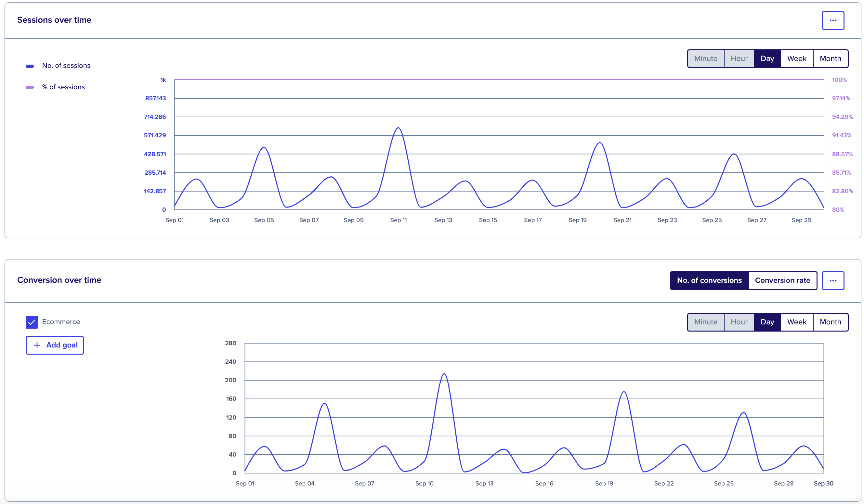Screen dimensions: 864x504
Task: Click the Sep 20 peak in Sessions chart
Action: coord(600,143)
